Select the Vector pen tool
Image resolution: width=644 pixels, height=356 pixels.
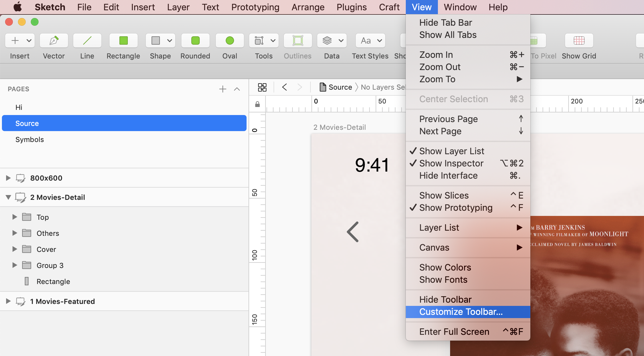pos(54,41)
